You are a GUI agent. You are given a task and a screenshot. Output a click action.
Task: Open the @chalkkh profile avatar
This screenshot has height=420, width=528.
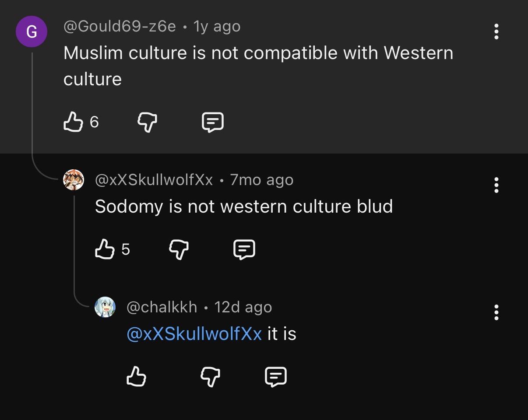pyautogui.click(x=105, y=307)
